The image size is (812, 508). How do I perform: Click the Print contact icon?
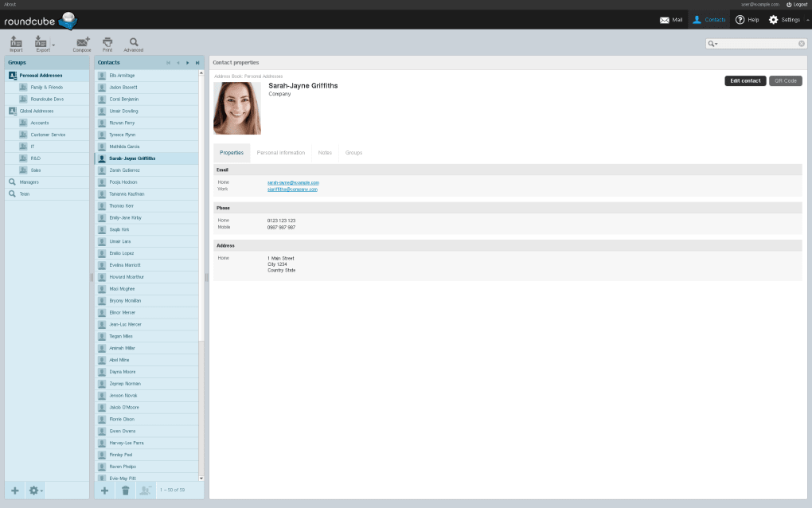tap(107, 43)
